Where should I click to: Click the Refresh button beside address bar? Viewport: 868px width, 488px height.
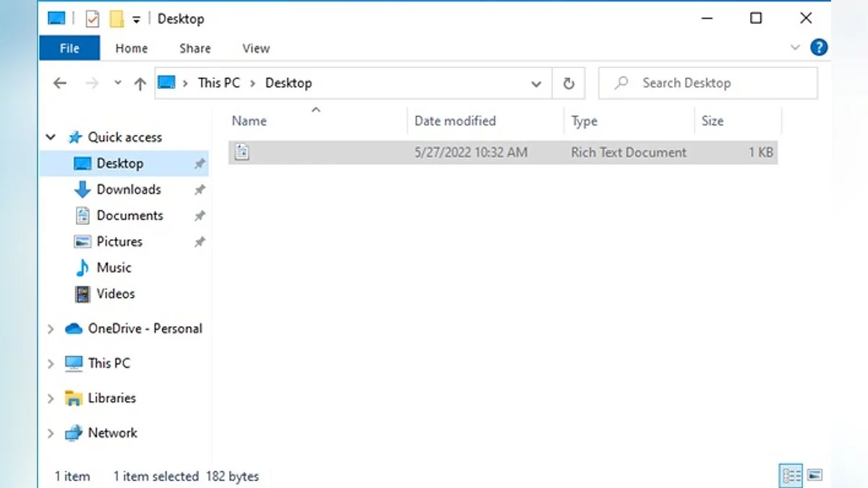tap(569, 83)
